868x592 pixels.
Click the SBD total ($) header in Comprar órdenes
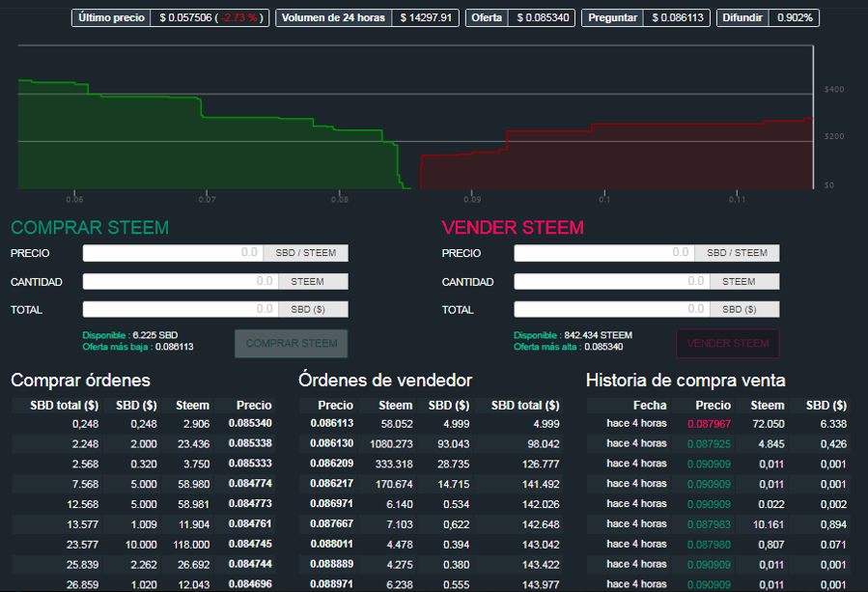click(65, 405)
